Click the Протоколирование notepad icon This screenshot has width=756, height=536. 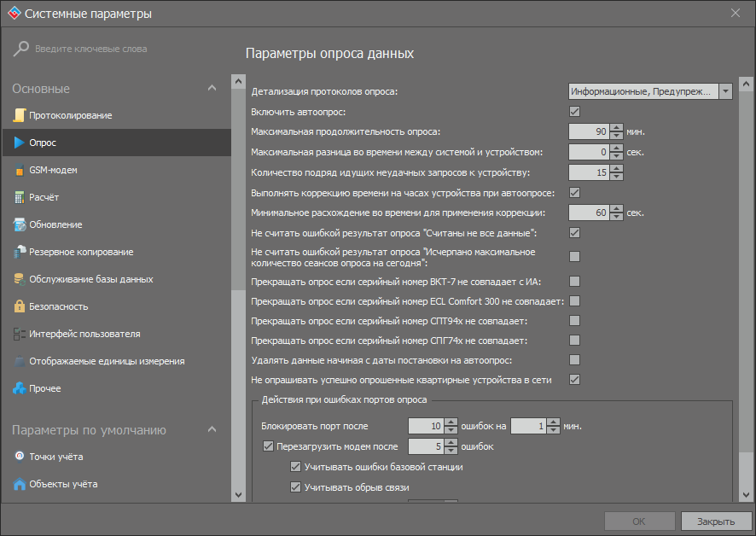[x=20, y=115]
